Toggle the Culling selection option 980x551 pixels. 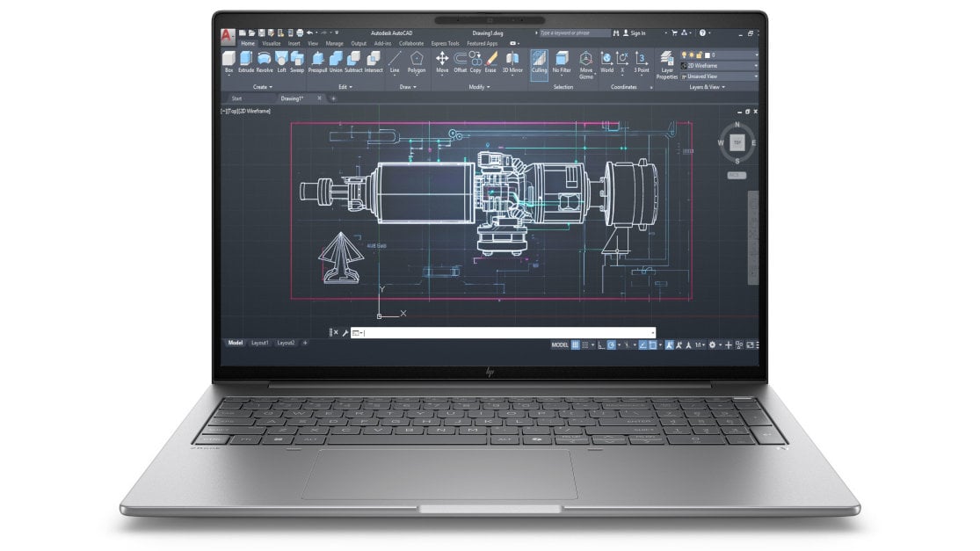[x=539, y=60]
